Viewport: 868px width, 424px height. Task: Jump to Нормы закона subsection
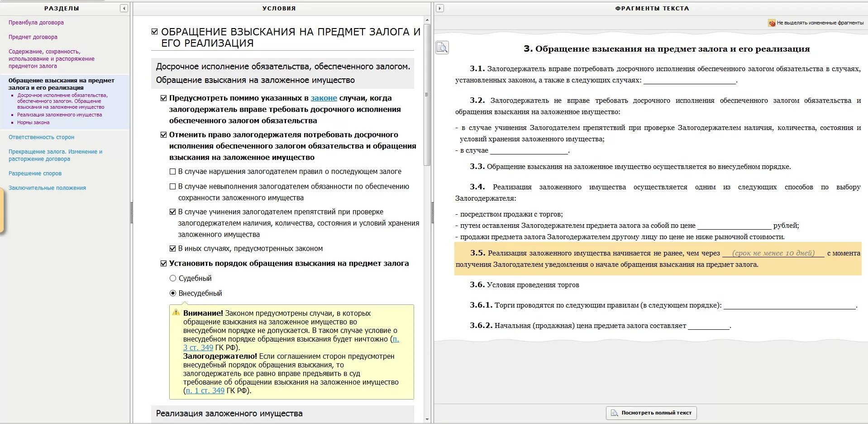point(33,123)
